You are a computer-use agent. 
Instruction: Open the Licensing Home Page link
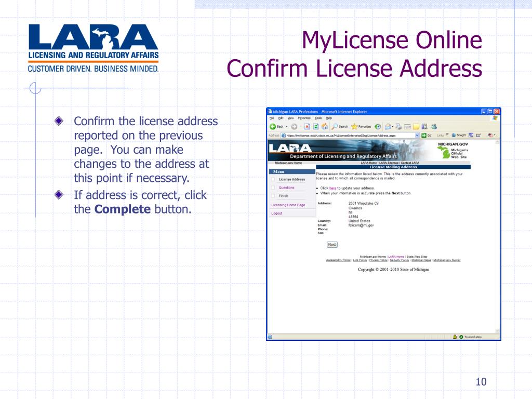click(288, 205)
